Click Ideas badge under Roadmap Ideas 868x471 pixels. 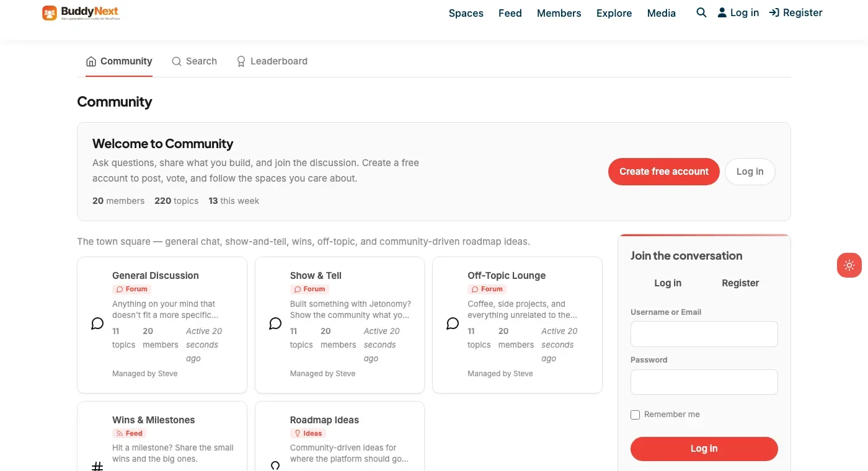308,434
